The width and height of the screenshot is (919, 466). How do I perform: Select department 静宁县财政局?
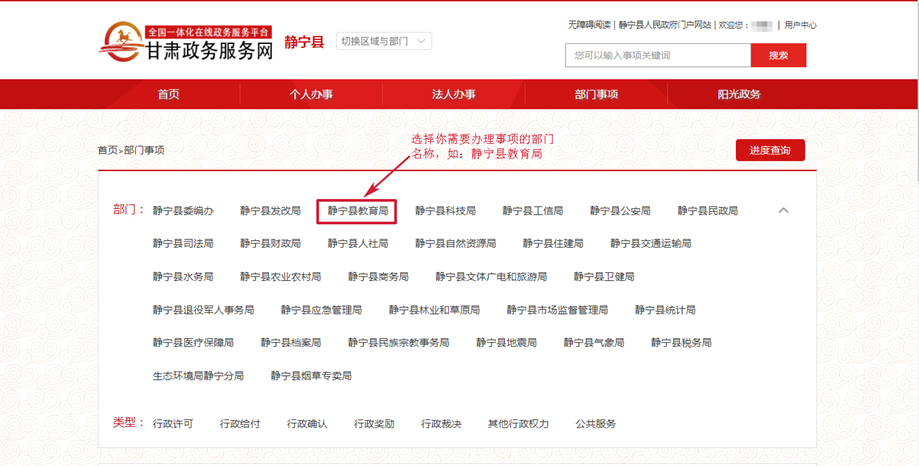tap(270, 243)
